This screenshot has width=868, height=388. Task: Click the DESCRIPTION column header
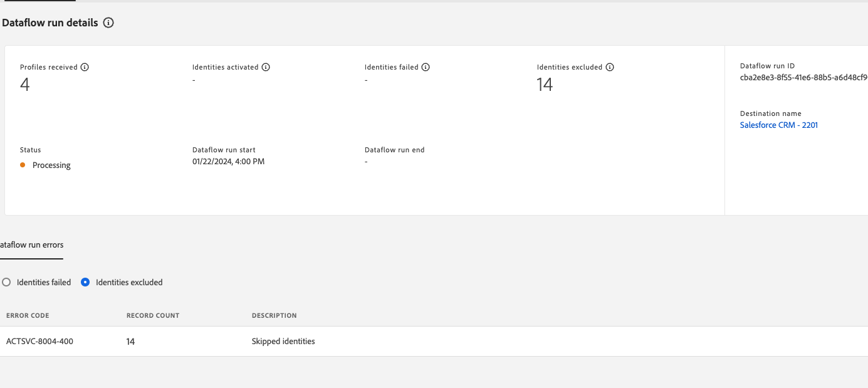point(274,315)
